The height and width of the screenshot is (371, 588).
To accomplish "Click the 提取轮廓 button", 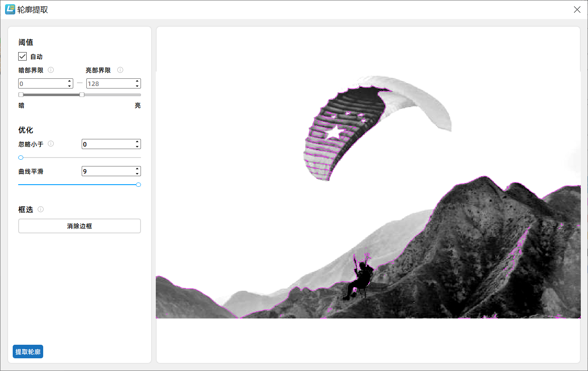I will (28, 352).
